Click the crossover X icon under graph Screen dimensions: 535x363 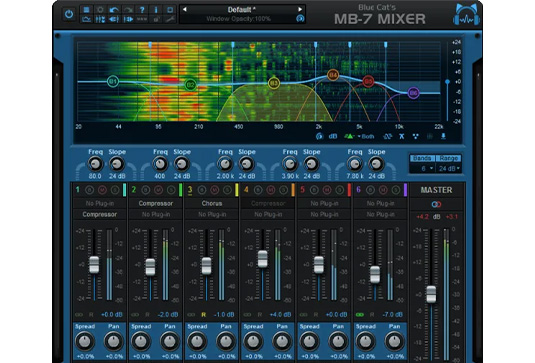pos(402,136)
